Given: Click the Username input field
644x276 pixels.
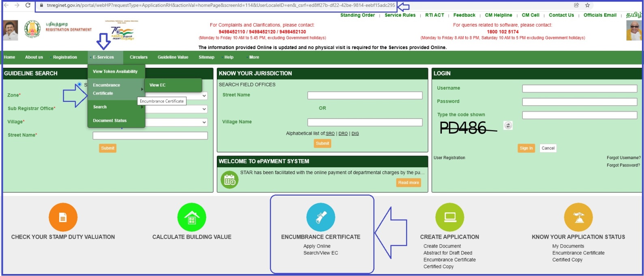Looking at the screenshot, I should 579,88.
